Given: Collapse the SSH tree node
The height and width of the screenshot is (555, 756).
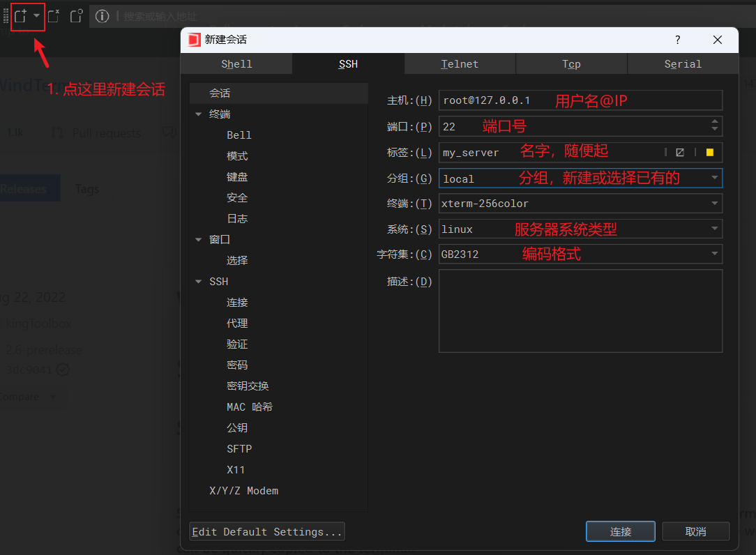Looking at the screenshot, I should (x=198, y=282).
